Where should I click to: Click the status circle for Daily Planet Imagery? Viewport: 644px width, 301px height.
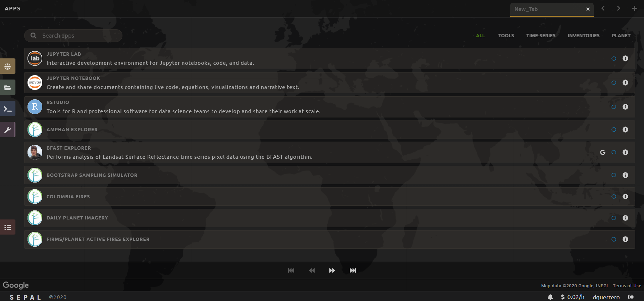[614, 218]
